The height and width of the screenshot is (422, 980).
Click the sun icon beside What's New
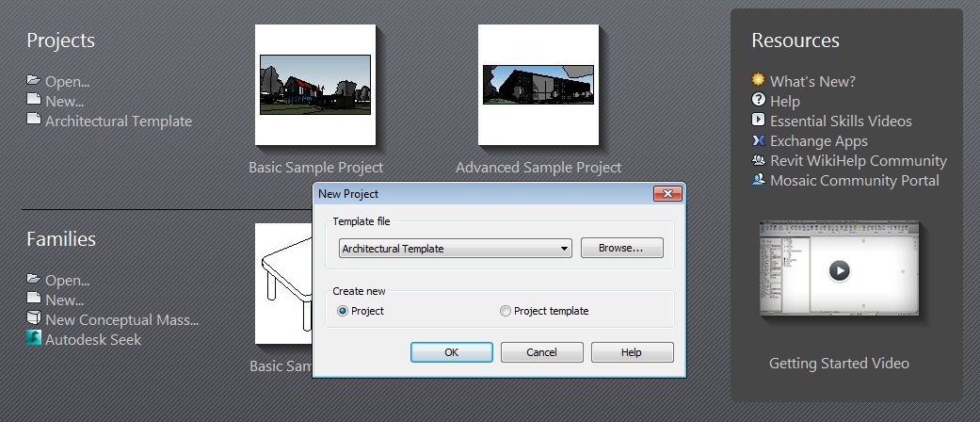coord(758,80)
